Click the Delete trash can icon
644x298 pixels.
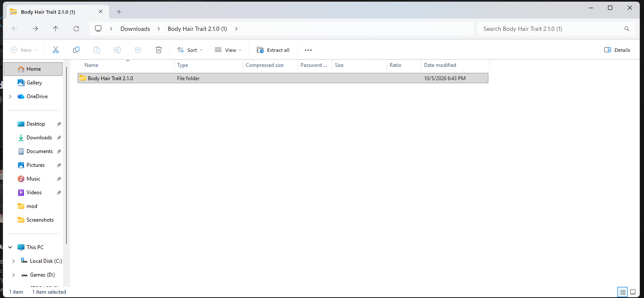[x=159, y=50]
